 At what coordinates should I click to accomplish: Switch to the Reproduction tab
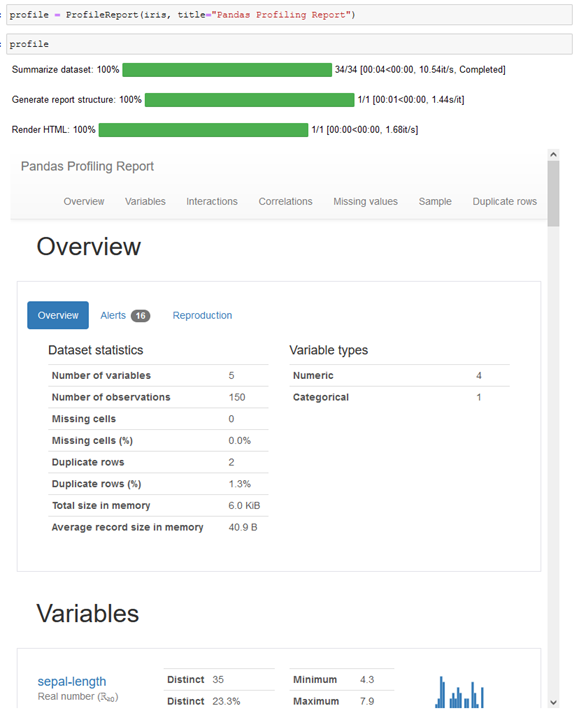pos(202,315)
